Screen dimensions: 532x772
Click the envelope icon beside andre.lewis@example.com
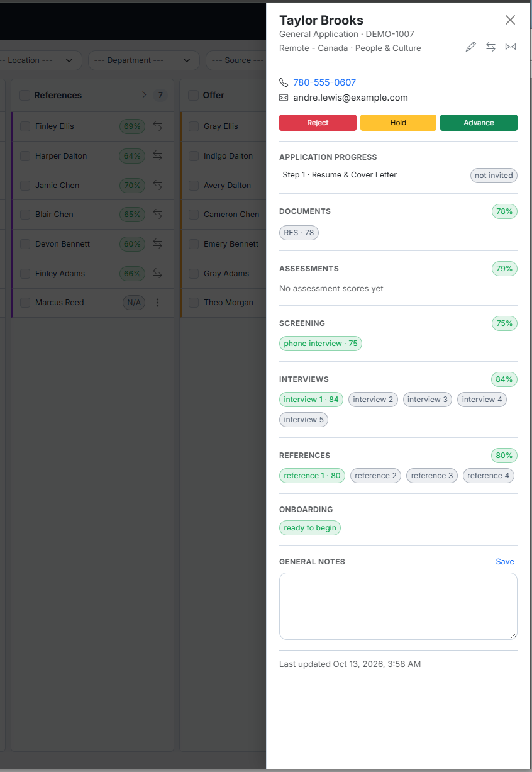[x=284, y=98]
